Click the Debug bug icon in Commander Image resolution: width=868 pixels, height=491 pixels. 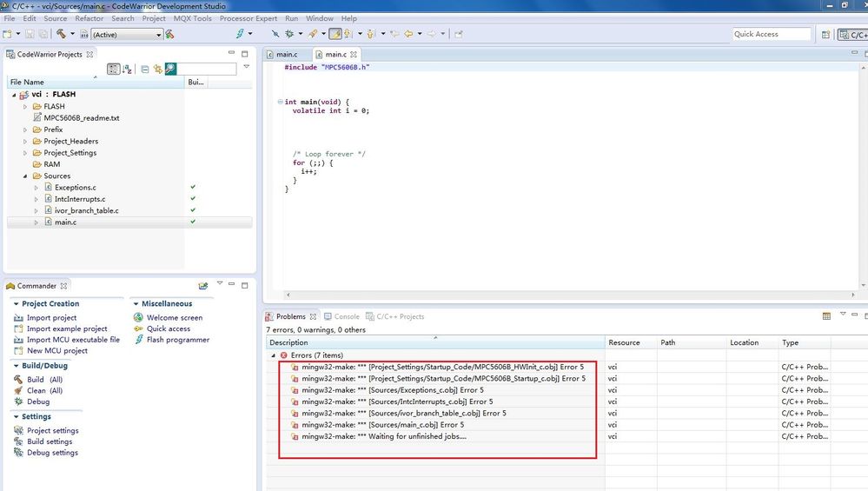[x=18, y=401]
